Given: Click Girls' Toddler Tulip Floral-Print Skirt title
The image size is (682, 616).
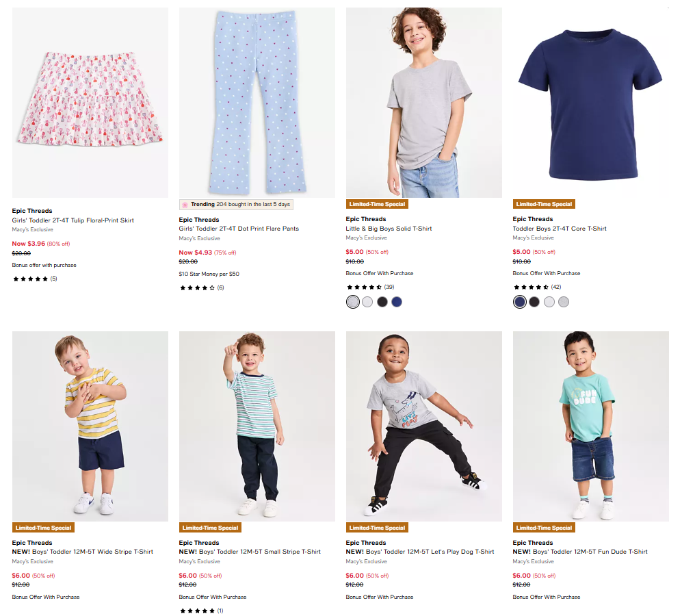Looking at the screenshot, I should 73,220.
